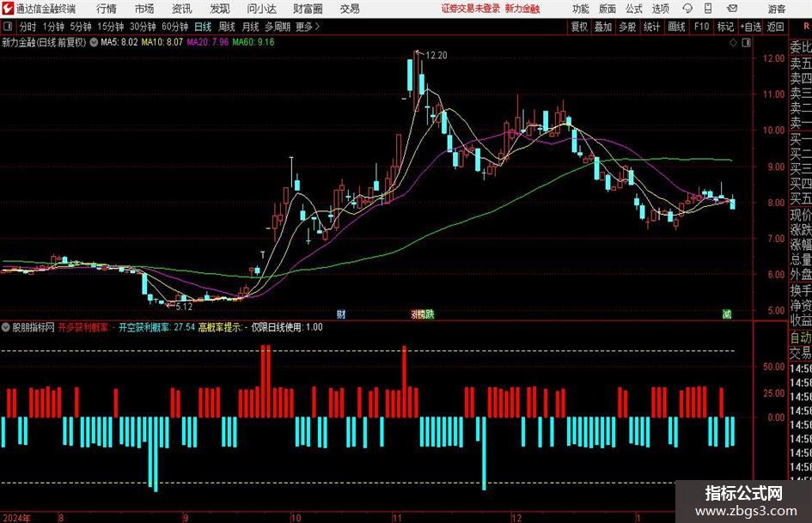Switch to 1分钟 period
The height and width of the screenshot is (523, 812).
coord(52,27)
